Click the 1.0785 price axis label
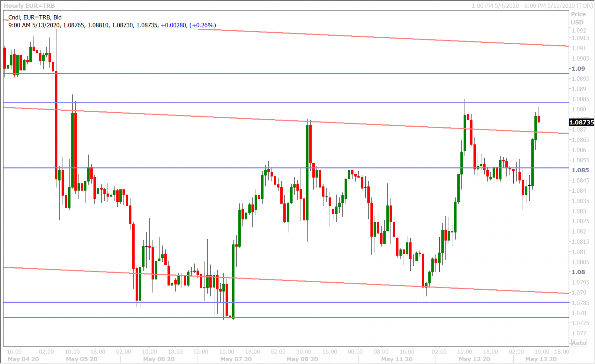 (x=580, y=303)
